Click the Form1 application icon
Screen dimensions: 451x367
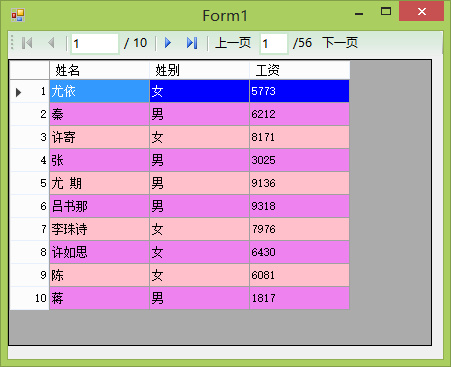(x=18, y=15)
